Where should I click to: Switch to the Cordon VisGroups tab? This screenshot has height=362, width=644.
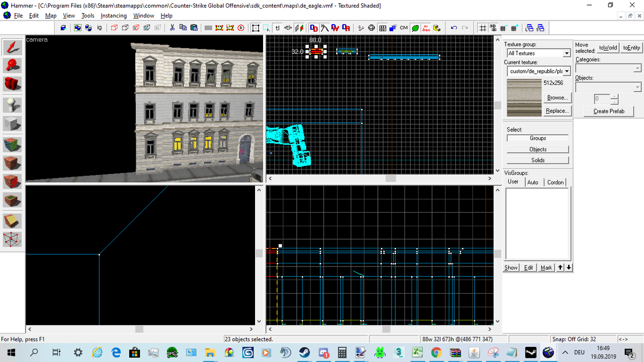555,183
